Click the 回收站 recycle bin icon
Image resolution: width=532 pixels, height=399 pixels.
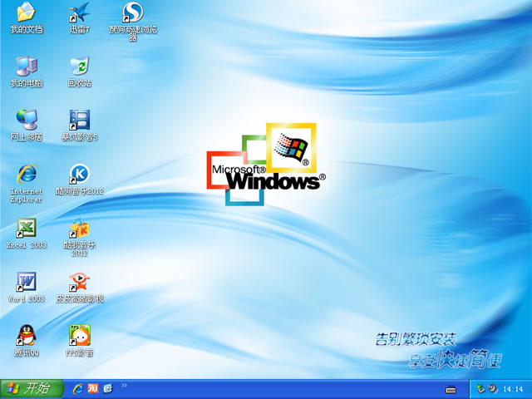(x=80, y=66)
